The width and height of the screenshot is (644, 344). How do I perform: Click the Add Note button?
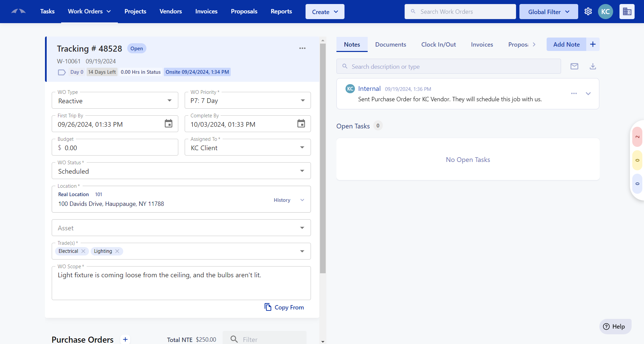pos(566,44)
